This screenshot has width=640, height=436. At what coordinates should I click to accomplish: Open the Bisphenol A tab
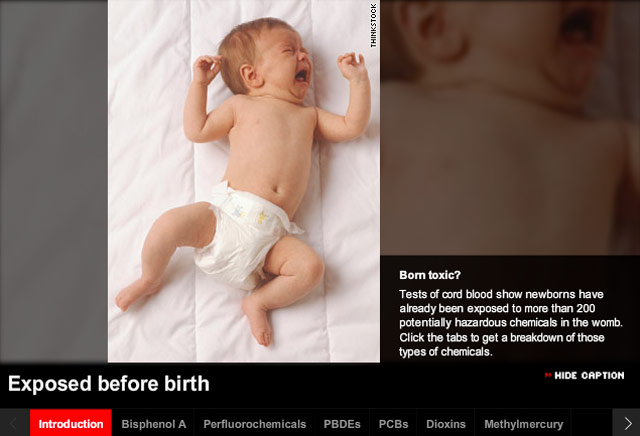click(153, 424)
